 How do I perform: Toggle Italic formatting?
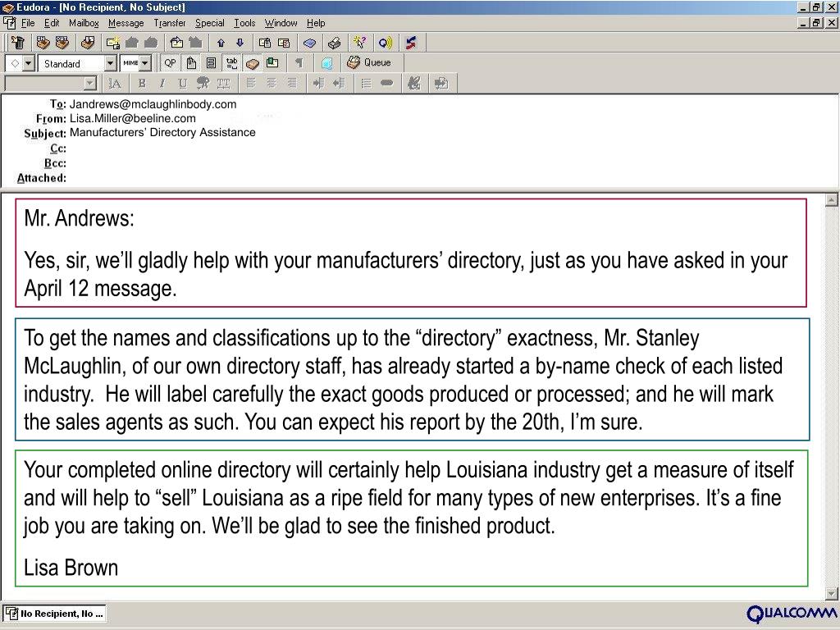pos(162,83)
